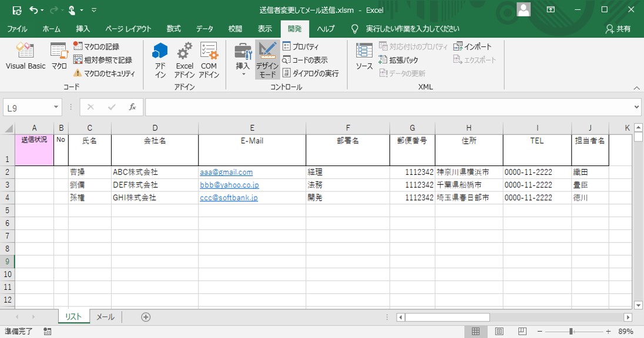
Task: Open the aaa@gmail.com link
Action: tap(226, 173)
